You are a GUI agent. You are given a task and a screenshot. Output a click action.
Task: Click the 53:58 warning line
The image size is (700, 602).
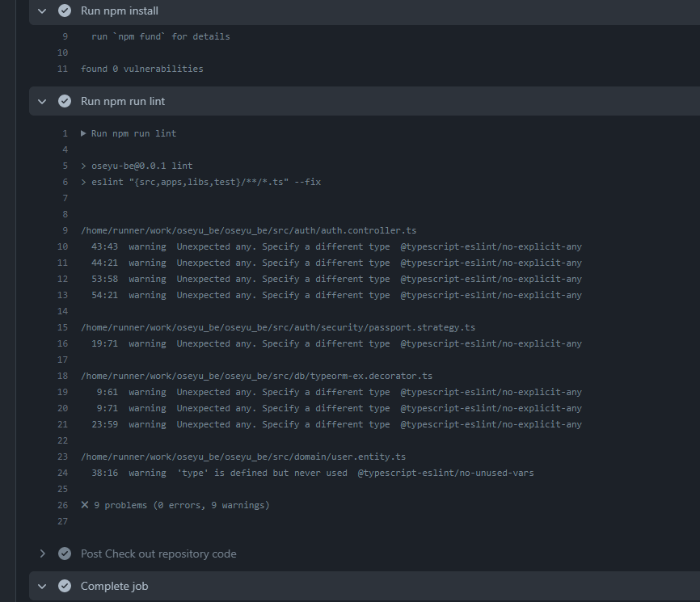(336, 279)
